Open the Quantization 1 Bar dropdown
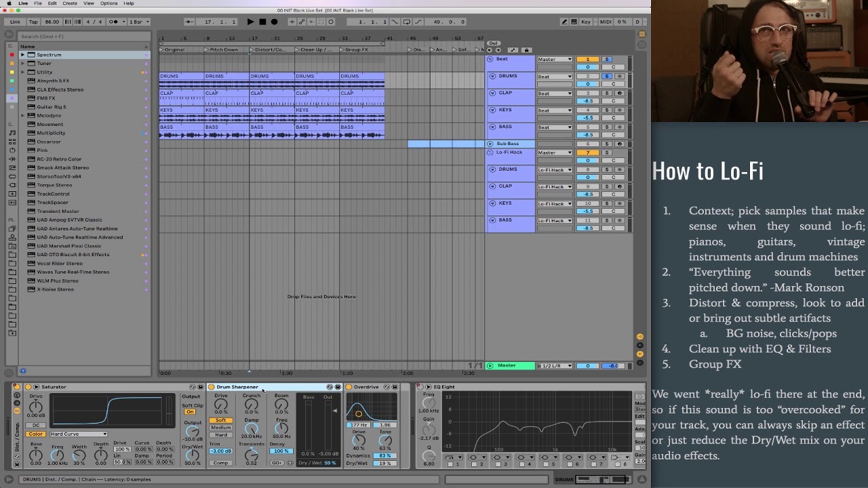The image size is (868, 488). 139,22
